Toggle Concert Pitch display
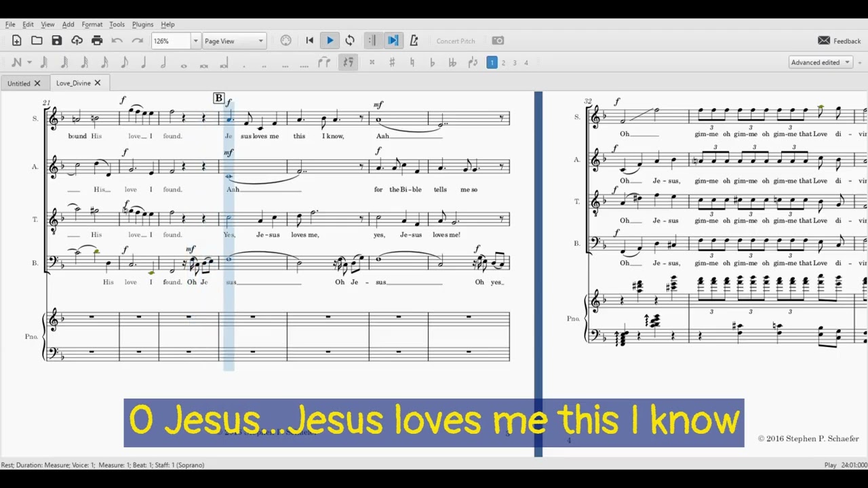Screen dimensions: 868x488 (x=456, y=41)
